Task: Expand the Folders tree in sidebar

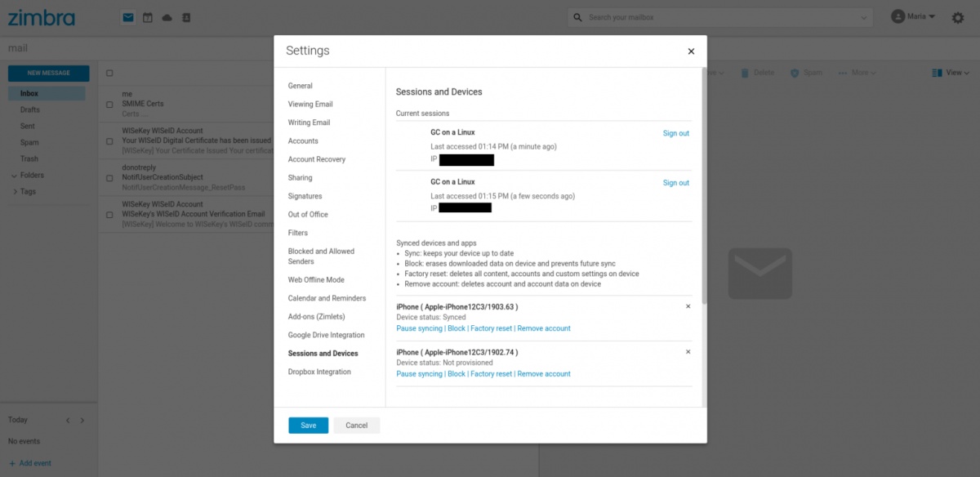Action: coord(14,176)
